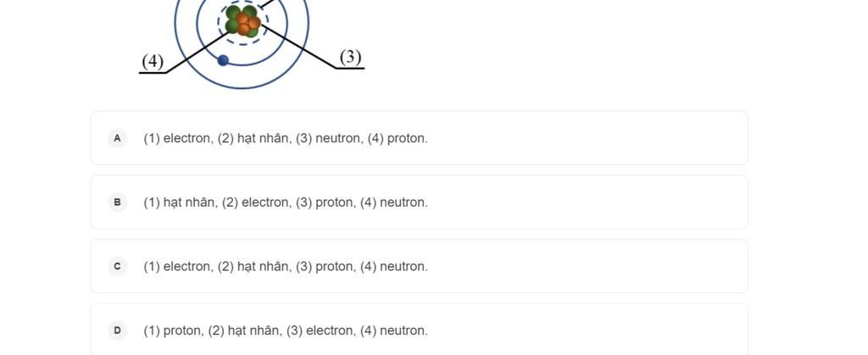Click the green and orange nucleus cluster
Image resolution: width=868 pixels, height=355 pixels.
coord(242,20)
